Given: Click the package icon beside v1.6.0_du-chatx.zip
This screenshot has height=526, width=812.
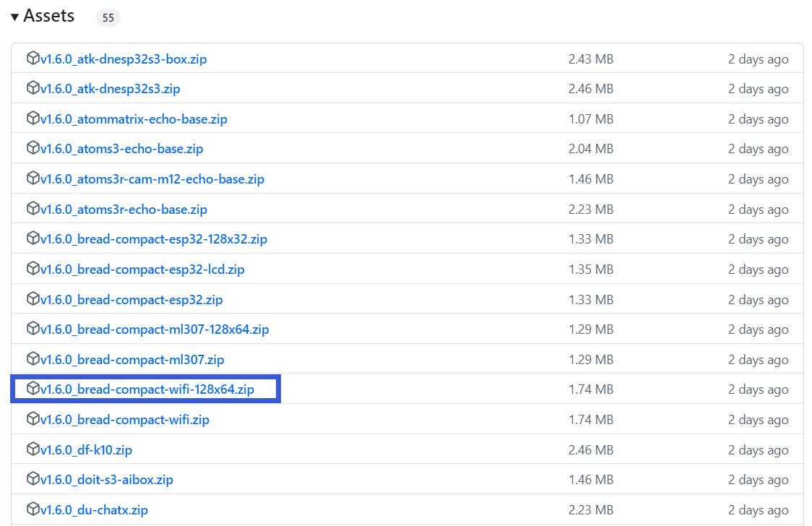Looking at the screenshot, I should [33, 509].
